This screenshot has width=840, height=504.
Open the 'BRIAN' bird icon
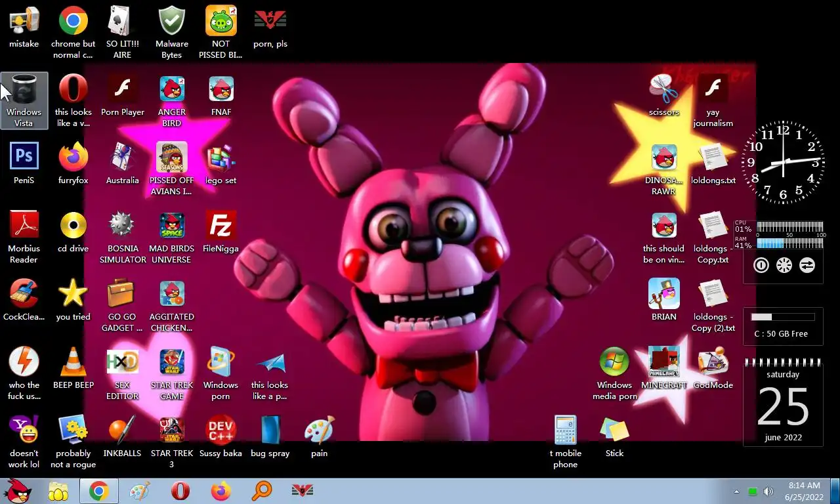click(664, 299)
